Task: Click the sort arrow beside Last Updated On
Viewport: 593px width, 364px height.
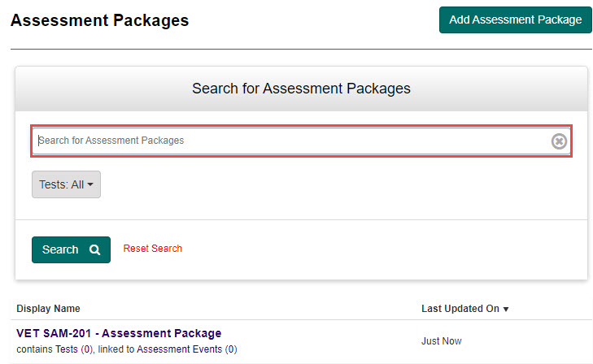Action: pos(506,310)
